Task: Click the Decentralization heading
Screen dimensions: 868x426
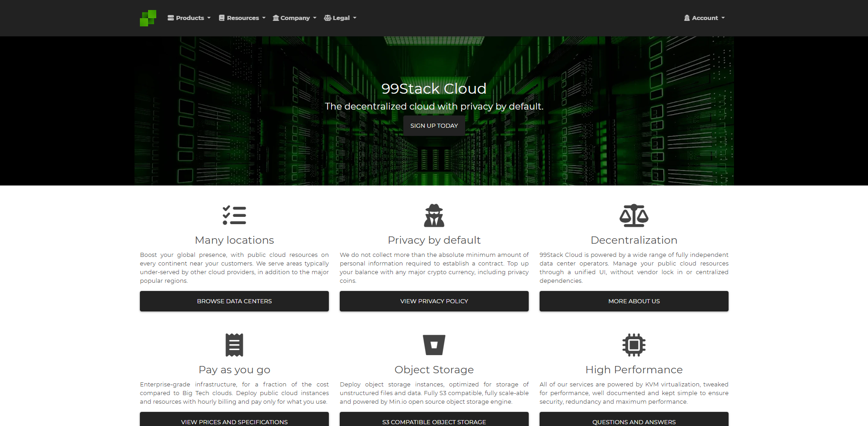Action: click(634, 240)
